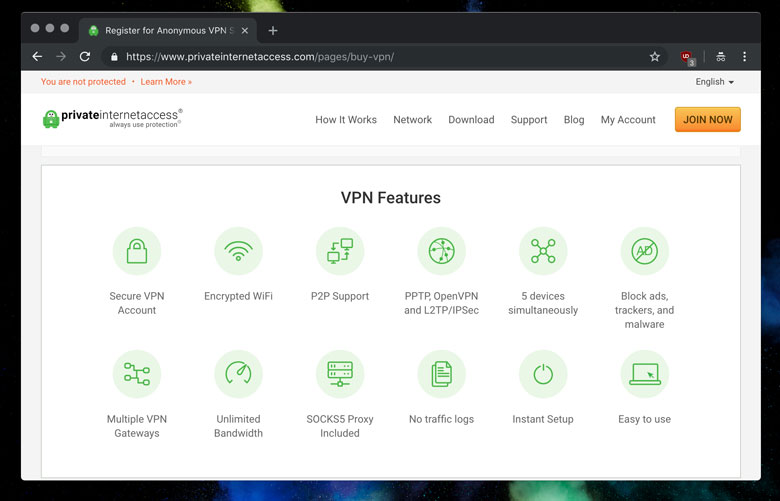The width and height of the screenshot is (780, 501).
Task: Click the 'No traffic logs' label
Action: coord(442,419)
